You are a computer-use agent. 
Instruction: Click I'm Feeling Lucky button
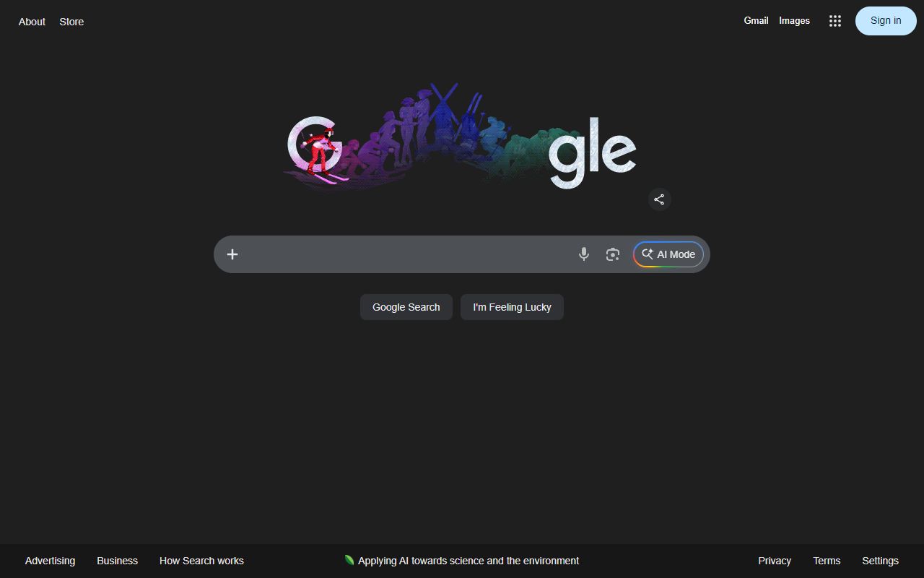point(512,307)
